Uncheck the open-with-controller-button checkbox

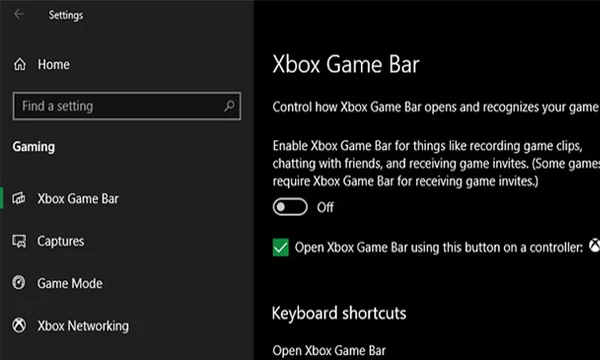280,247
